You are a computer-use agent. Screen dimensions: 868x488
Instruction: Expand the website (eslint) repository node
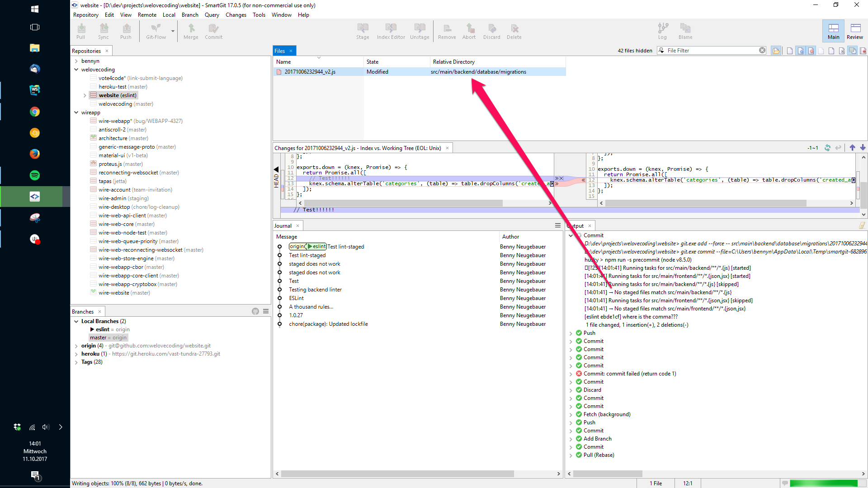[x=85, y=95]
